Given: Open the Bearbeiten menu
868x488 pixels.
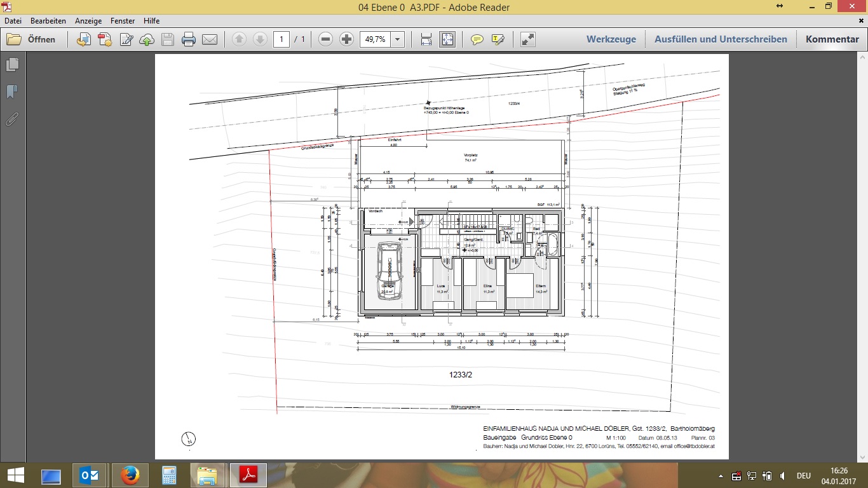Looking at the screenshot, I should 48,21.
